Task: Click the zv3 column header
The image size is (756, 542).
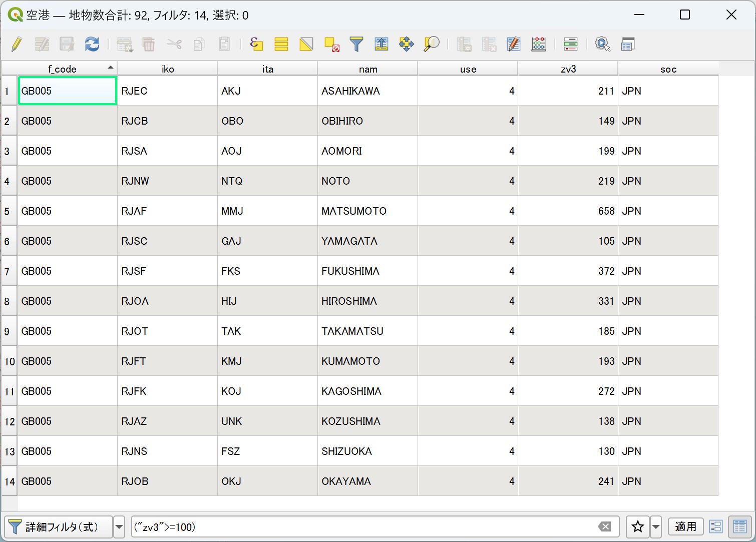Action: (x=568, y=69)
